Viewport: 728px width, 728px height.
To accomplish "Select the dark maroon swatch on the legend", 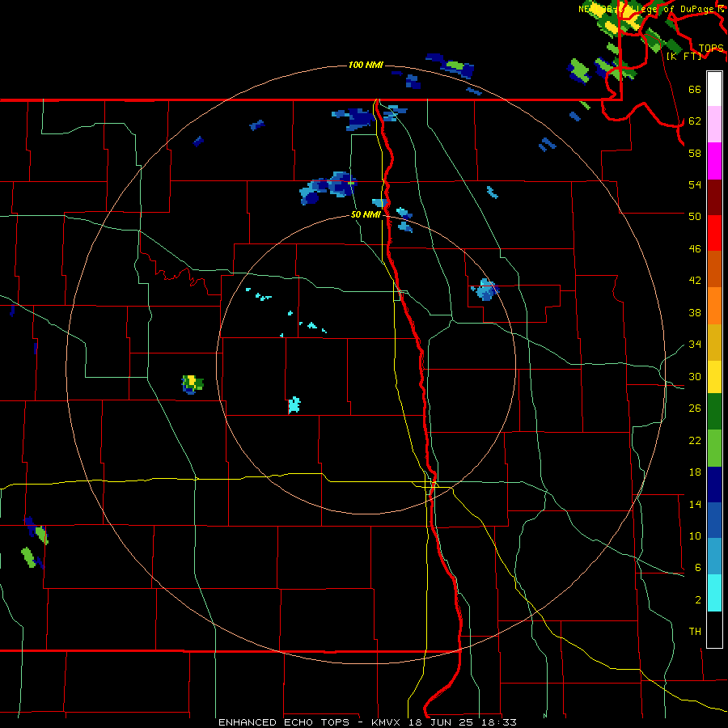I will [x=714, y=197].
